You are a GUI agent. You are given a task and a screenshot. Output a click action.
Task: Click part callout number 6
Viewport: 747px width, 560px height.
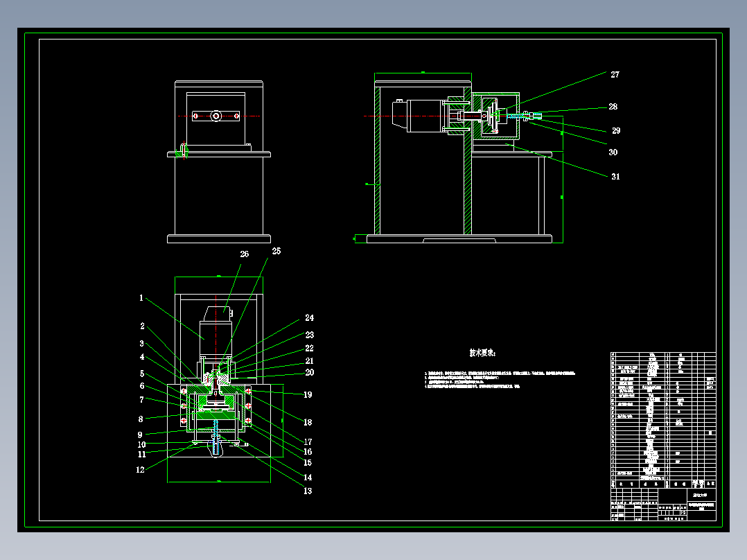tap(142, 386)
